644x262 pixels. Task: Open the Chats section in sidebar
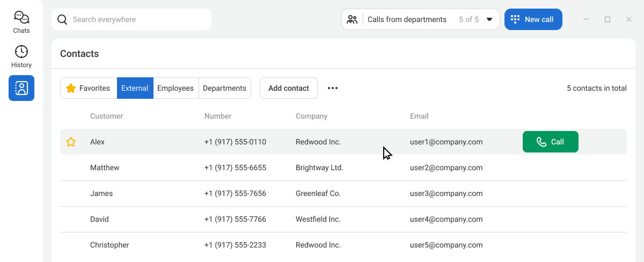click(x=21, y=22)
